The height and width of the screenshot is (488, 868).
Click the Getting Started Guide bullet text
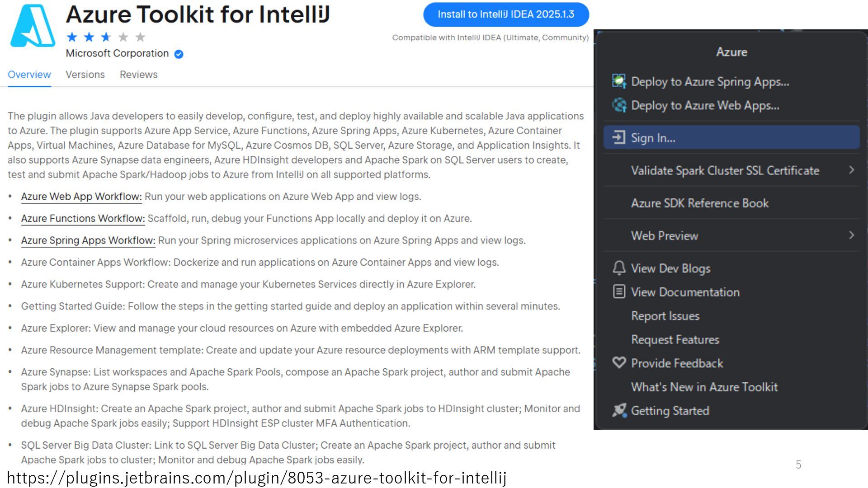coord(290,306)
